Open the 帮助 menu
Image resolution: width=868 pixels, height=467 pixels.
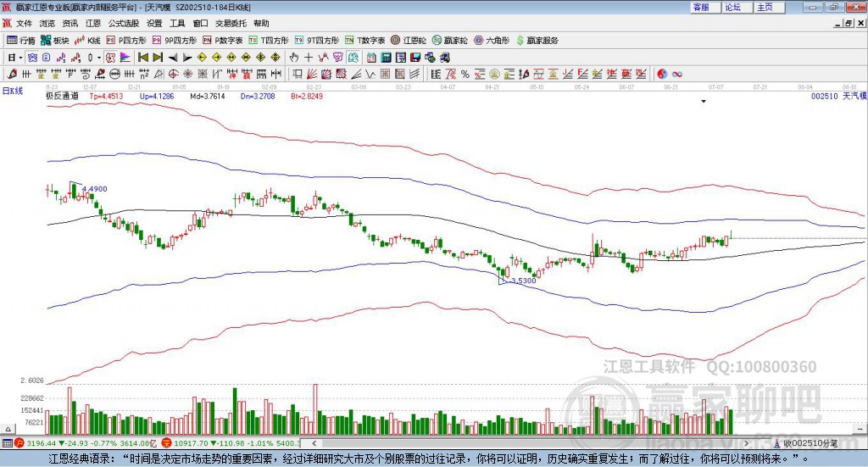pos(261,23)
